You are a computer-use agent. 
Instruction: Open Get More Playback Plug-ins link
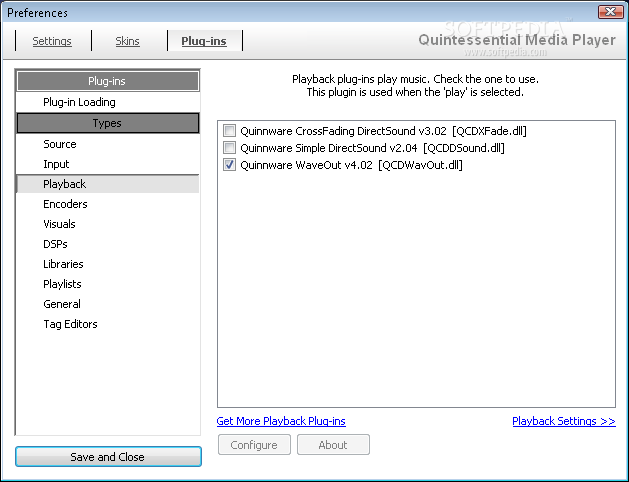(281, 421)
